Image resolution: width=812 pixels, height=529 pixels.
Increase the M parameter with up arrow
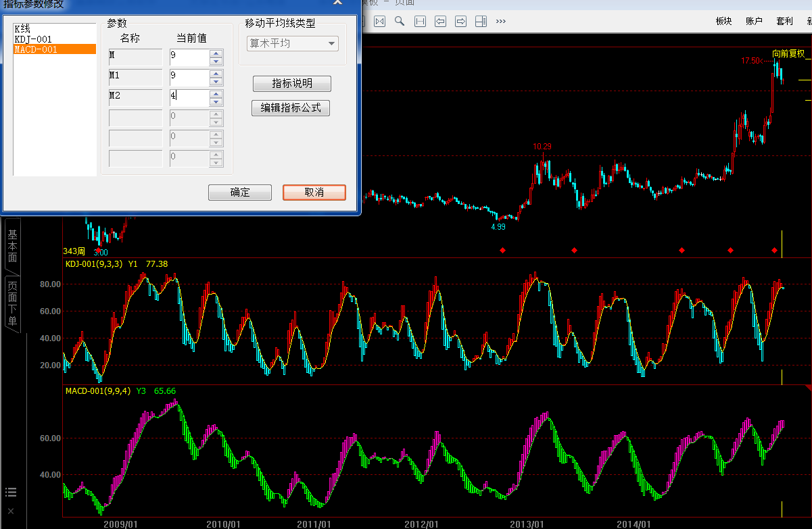tap(216, 53)
